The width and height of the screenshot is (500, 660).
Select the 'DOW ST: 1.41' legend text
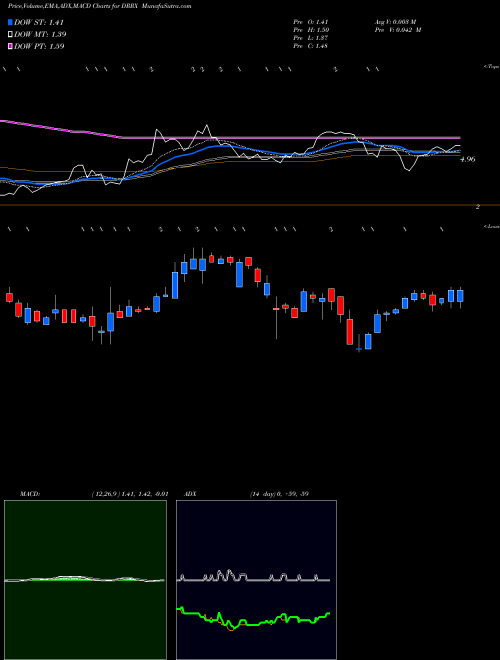coord(39,22)
